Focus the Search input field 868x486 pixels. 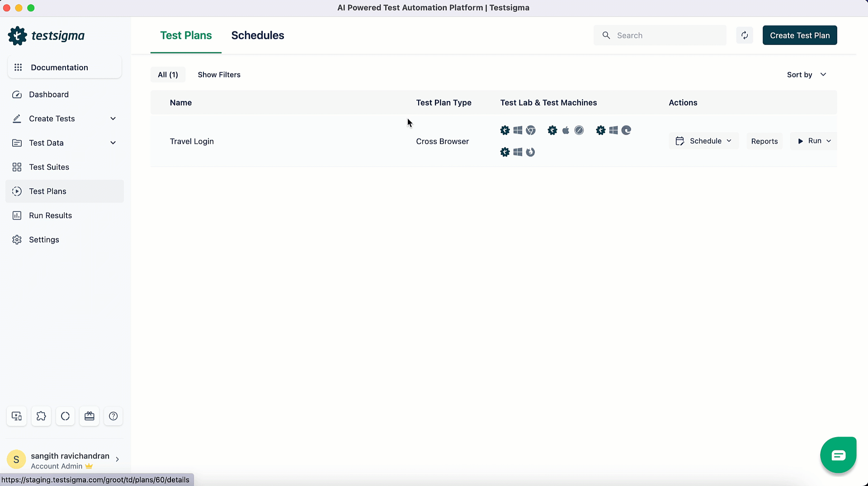pyautogui.click(x=660, y=35)
